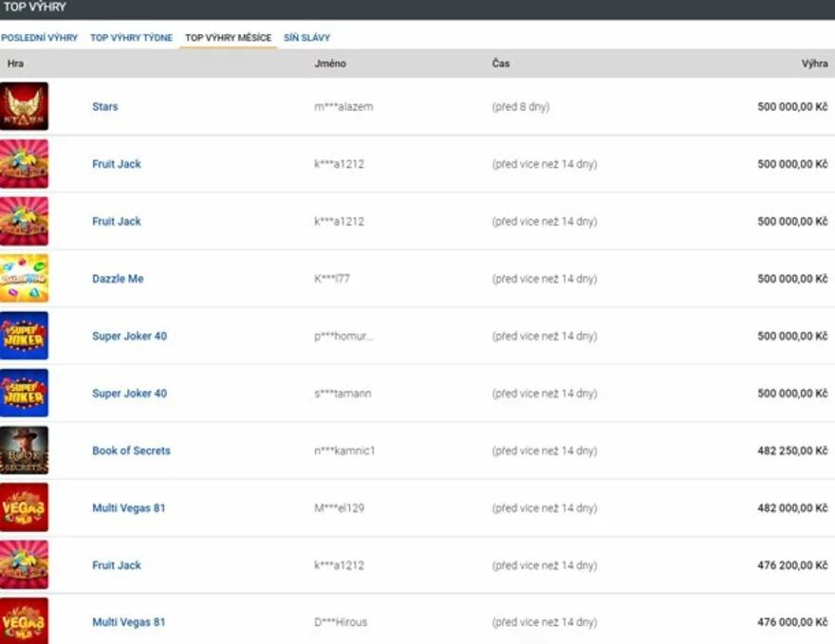Switch to Top výhry týdne tab
The height and width of the screenshot is (644, 835).
pyautogui.click(x=131, y=38)
